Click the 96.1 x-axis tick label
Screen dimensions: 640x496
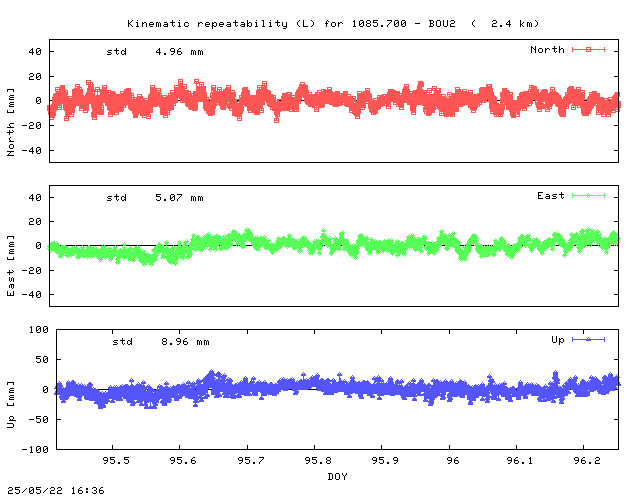[520, 460]
